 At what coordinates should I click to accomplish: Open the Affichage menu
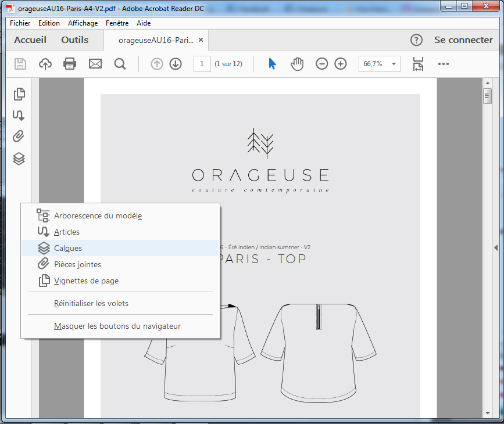pyautogui.click(x=83, y=23)
